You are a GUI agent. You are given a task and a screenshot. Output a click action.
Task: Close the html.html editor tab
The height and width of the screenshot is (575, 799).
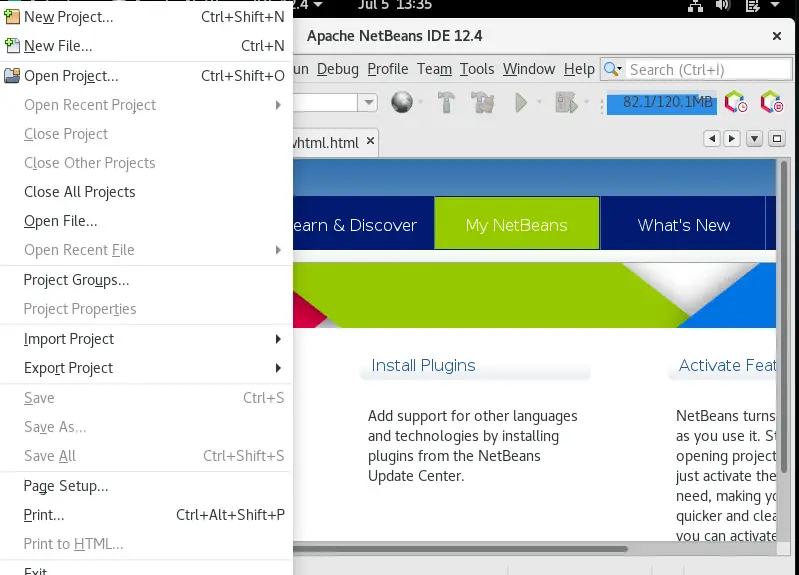(370, 141)
